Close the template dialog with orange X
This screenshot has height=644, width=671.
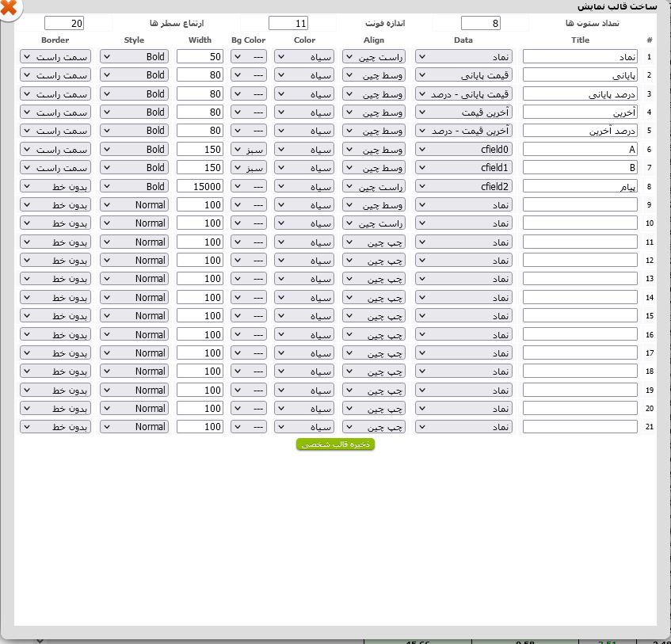(9, 10)
